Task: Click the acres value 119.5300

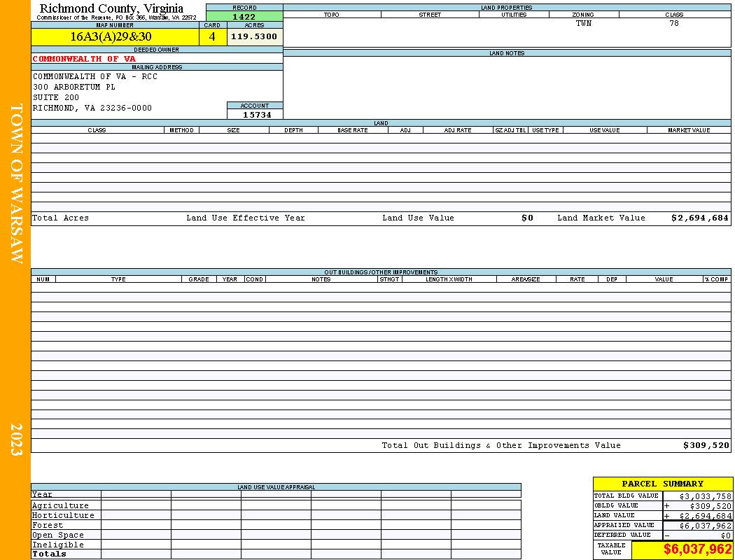Action: pos(254,36)
